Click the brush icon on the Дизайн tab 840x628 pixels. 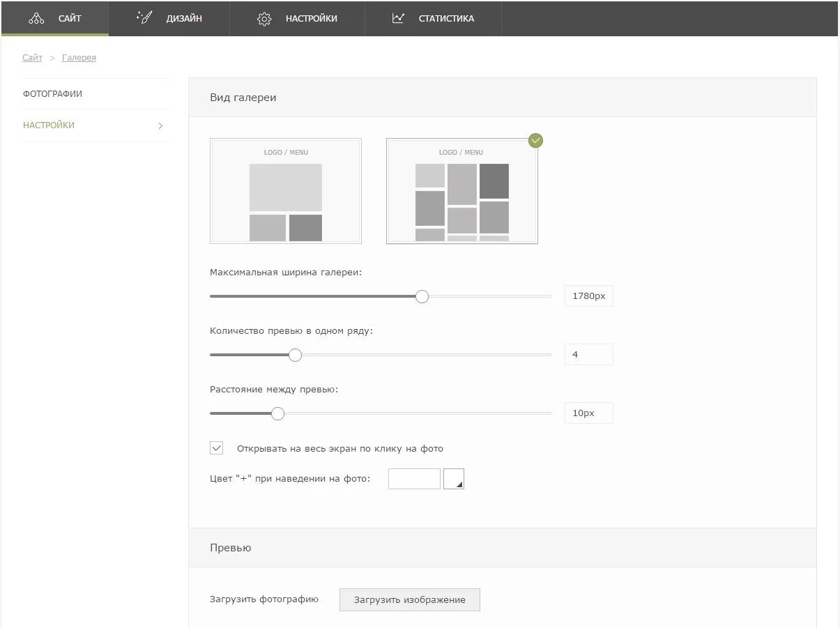pyautogui.click(x=144, y=17)
